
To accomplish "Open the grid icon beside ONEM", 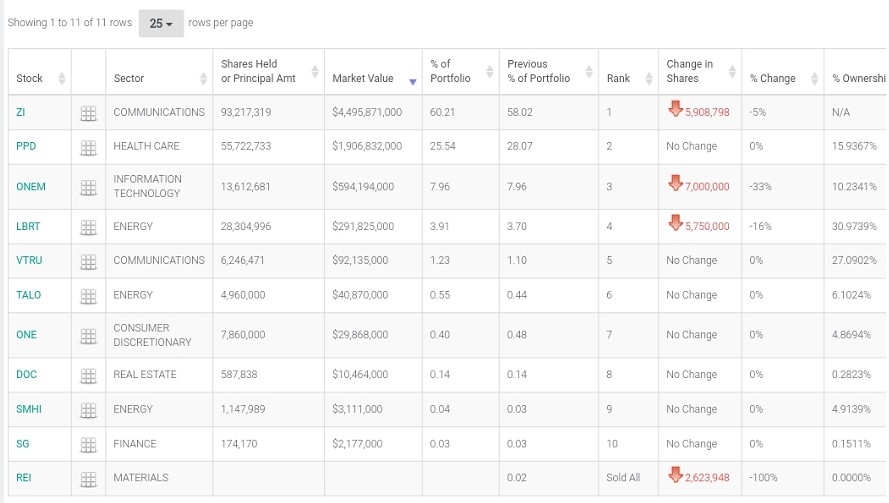I will coord(88,187).
